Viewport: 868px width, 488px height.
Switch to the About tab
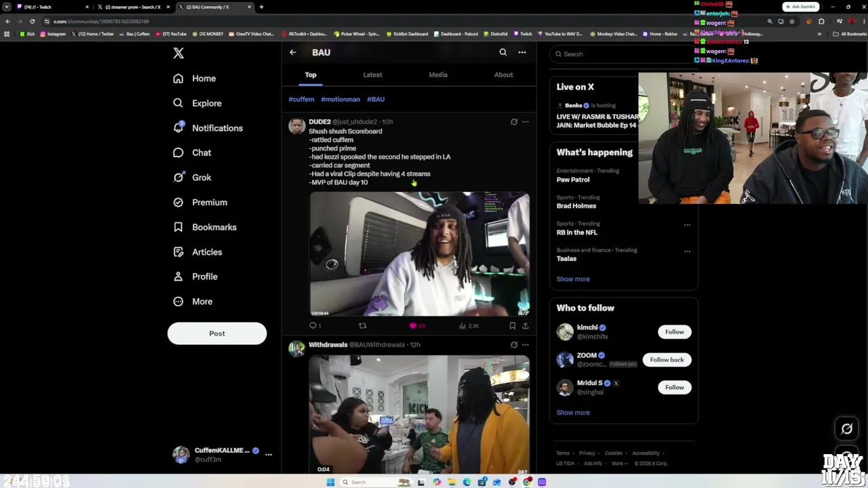[503, 75]
